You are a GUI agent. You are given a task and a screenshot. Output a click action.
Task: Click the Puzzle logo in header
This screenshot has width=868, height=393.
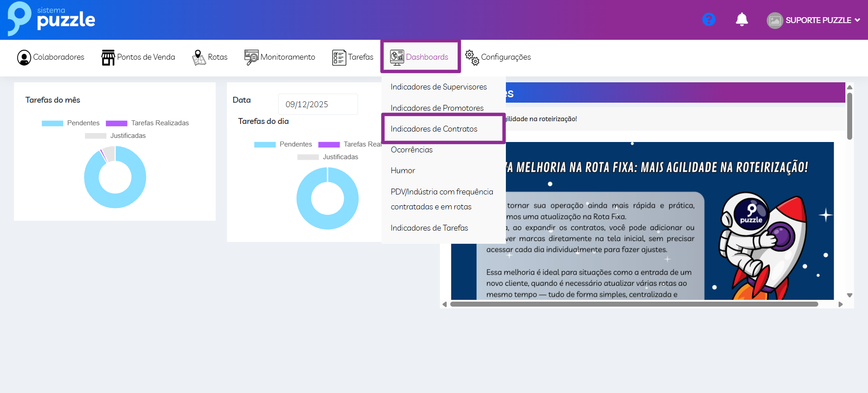point(51,19)
